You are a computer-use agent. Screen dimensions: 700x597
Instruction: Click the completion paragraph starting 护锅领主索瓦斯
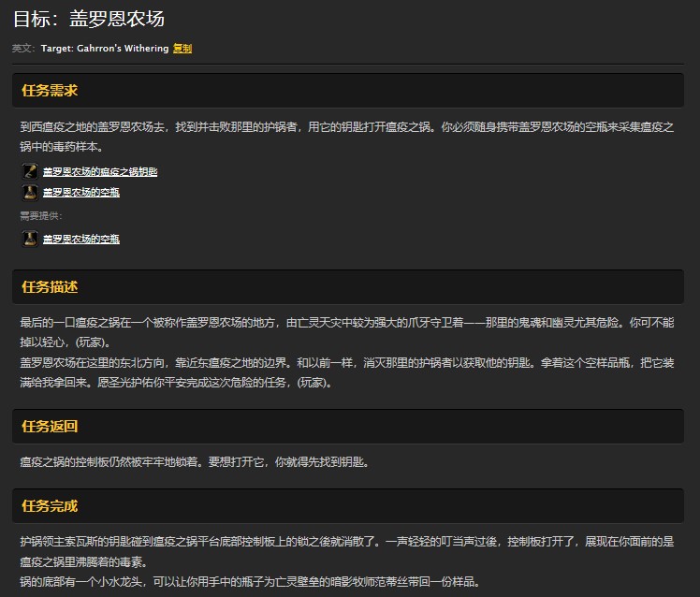pyautogui.click(x=346, y=551)
